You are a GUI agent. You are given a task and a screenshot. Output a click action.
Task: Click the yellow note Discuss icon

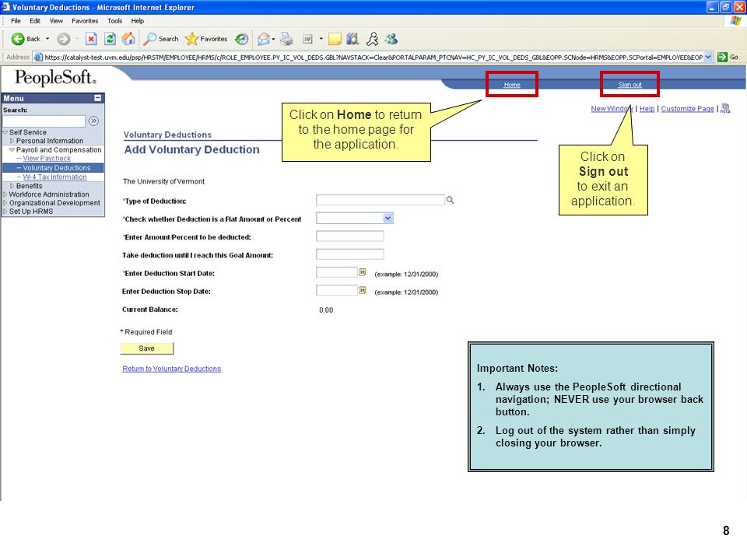335,39
